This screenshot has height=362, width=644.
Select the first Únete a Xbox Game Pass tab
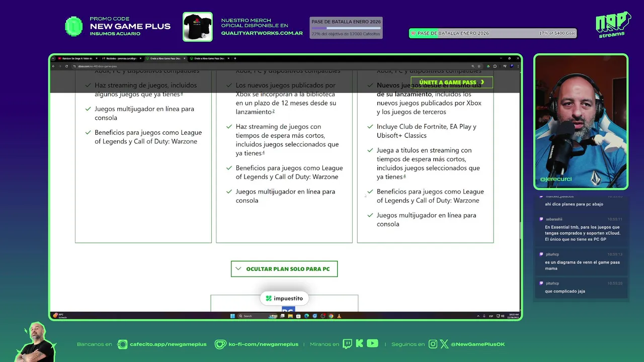(166, 58)
